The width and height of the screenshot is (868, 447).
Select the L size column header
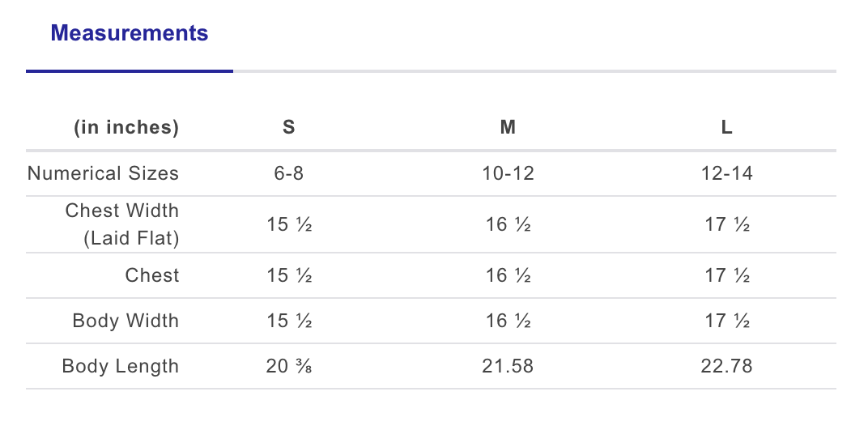(x=726, y=127)
